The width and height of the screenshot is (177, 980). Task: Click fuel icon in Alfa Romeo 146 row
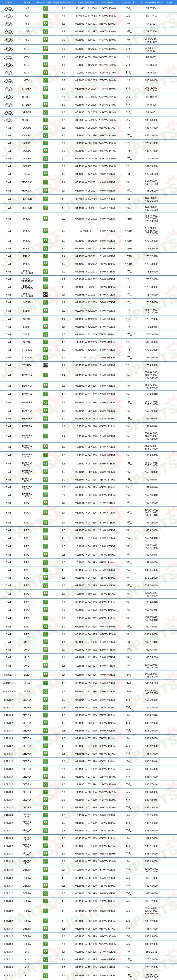point(45,16)
